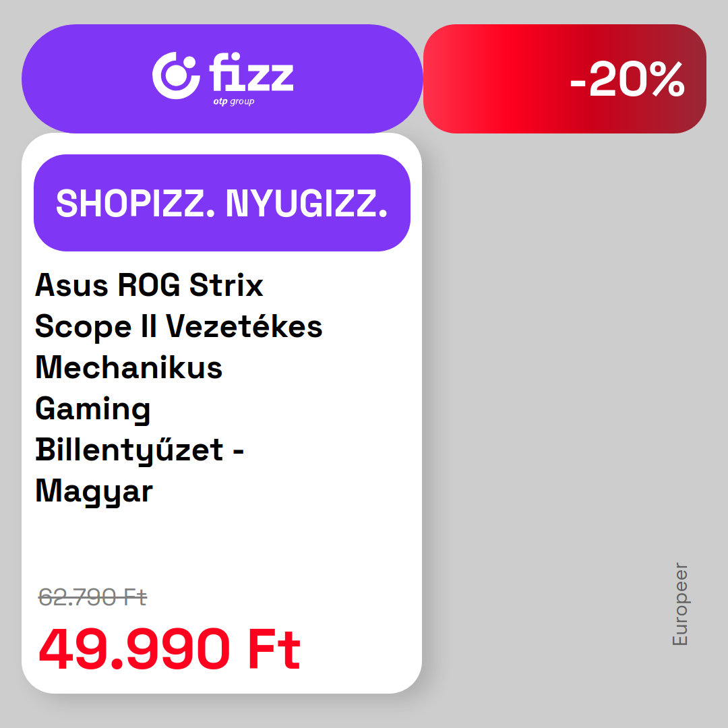728x728 pixels.
Task: Click the SHOPIZZ. NYUGIZZ. slogan banner
Action: pyautogui.click(x=222, y=203)
